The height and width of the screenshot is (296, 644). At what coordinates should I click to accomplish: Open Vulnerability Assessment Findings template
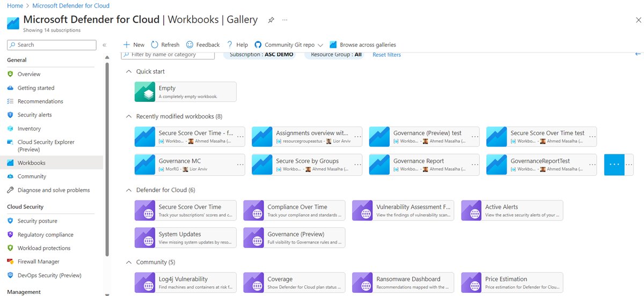click(403, 210)
